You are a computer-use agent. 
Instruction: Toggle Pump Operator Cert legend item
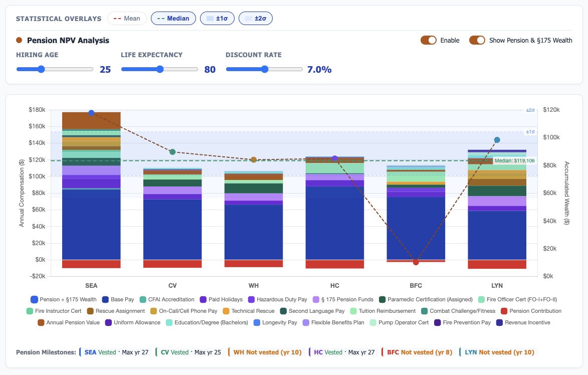[x=399, y=322]
